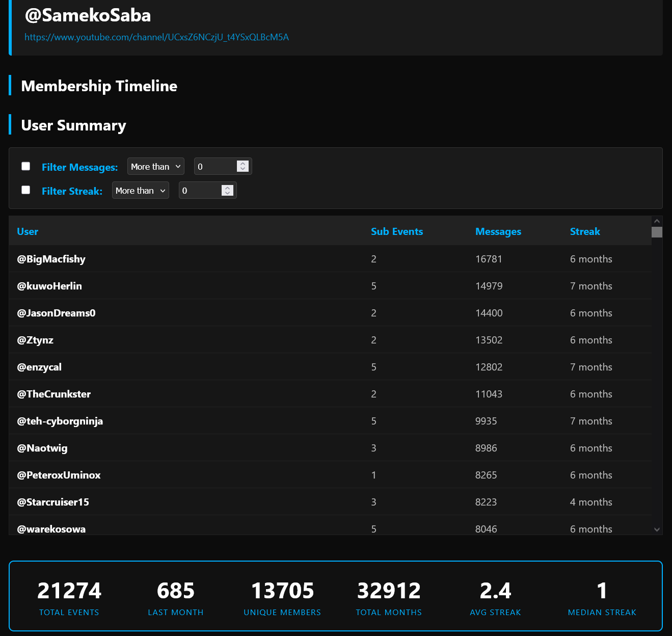Sort table by the Messages column header
This screenshot has height=636, width=672.
pyautogui.click(x=498, y=231)
